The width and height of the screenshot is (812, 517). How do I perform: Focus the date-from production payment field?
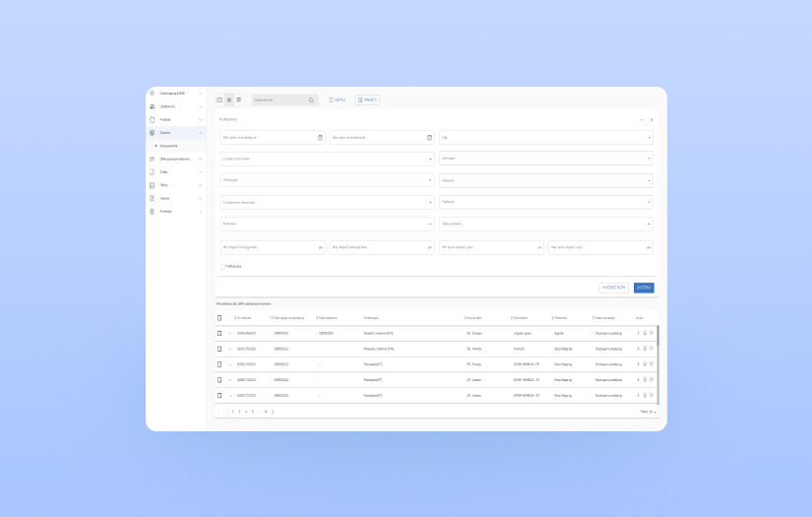pos(273,137)
